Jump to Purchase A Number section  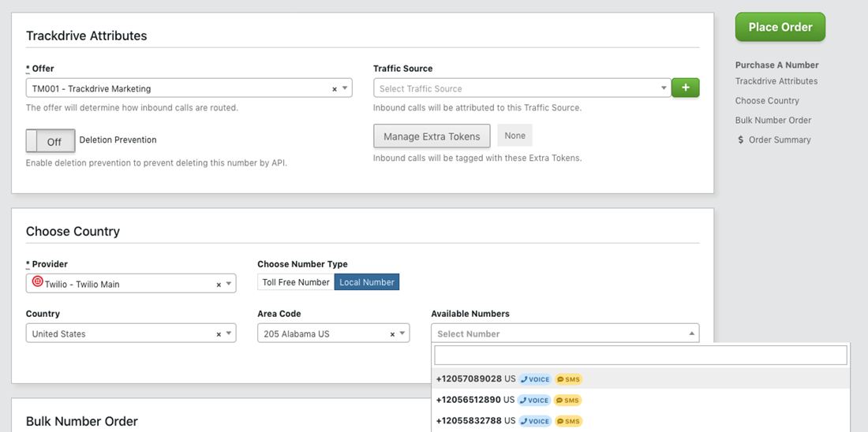(776, 65)
